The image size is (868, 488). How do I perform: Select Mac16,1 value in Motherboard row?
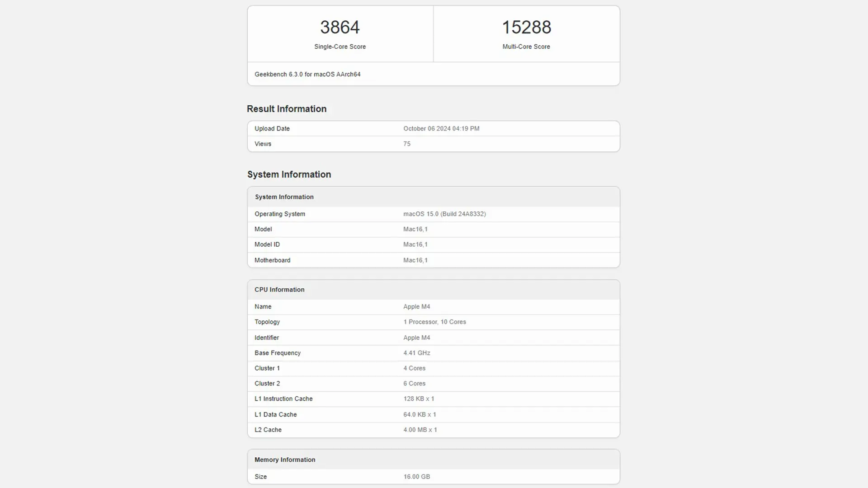tap(415, 260)
